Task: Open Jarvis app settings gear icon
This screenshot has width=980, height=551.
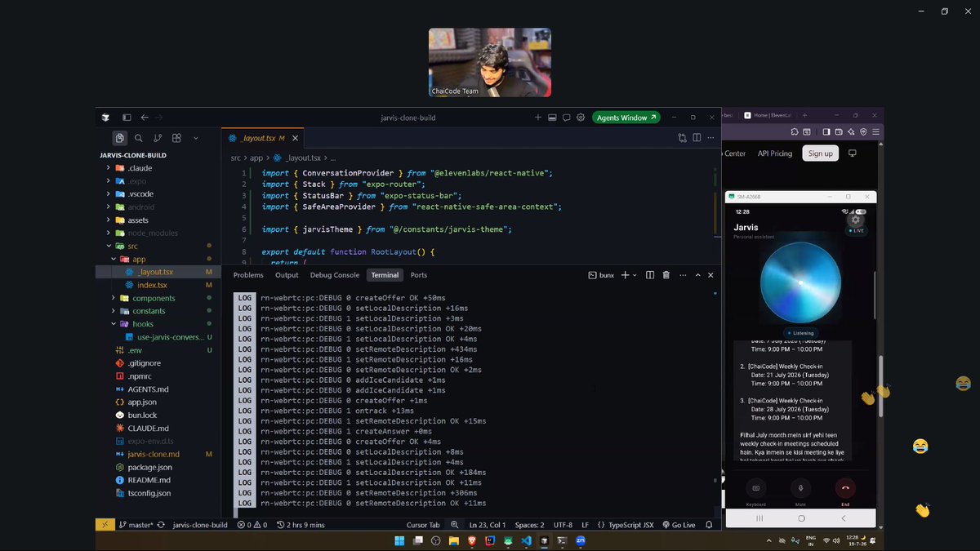Action: click(x=856, y=220)
